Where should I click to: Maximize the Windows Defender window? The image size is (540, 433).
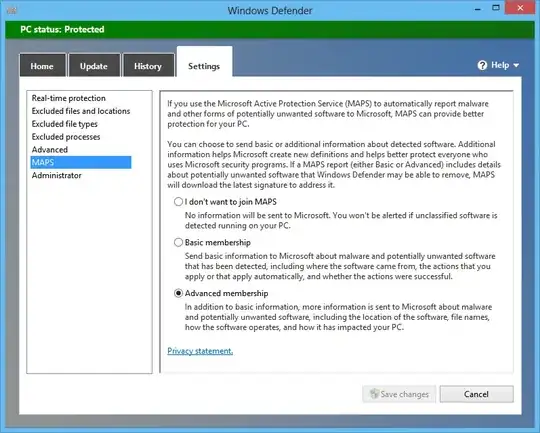(x=496, y=8)
